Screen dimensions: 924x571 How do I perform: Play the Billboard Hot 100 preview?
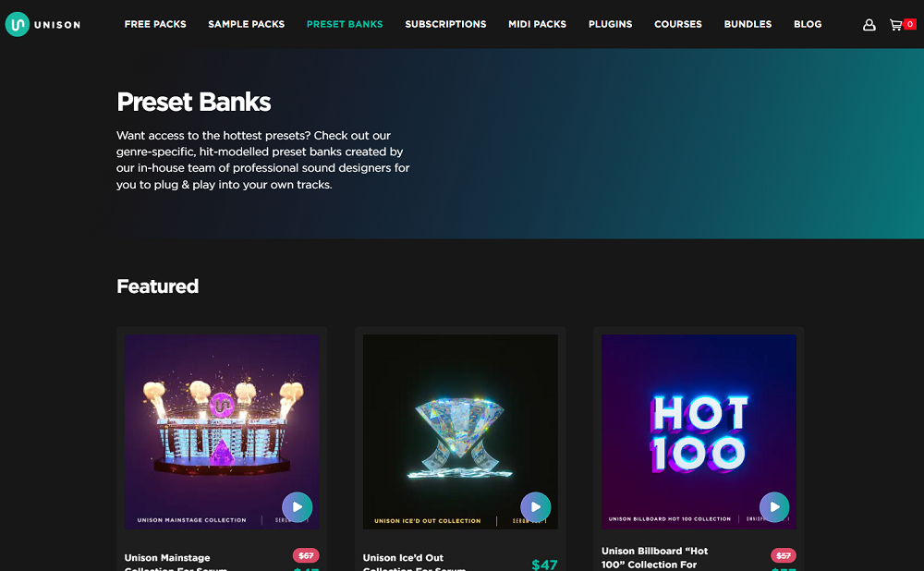click(x=774, y=506)
